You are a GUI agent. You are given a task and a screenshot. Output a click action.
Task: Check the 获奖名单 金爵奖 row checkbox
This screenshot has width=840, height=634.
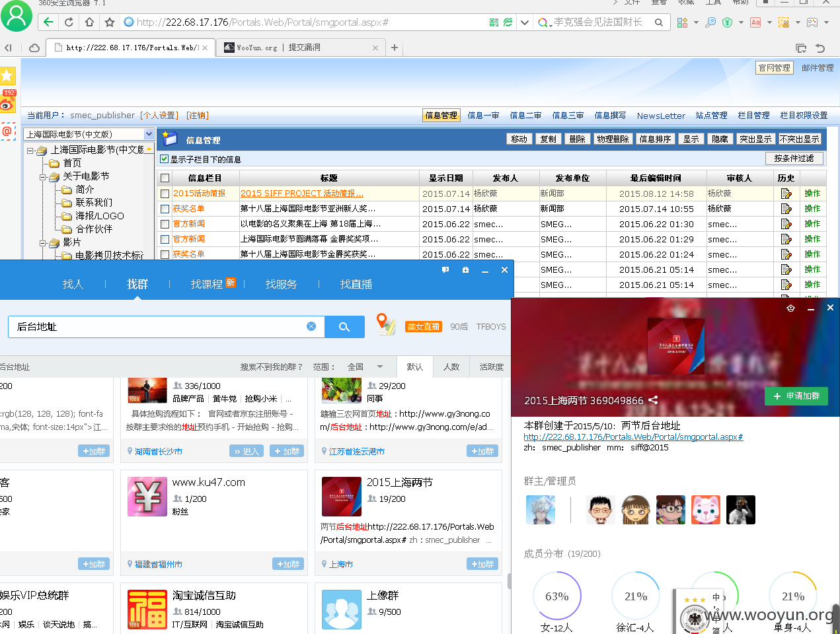click(165, 254)
